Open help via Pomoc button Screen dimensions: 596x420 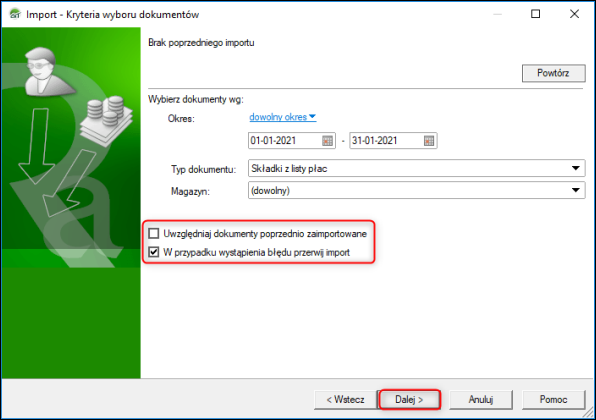click(x=553, y=399)
